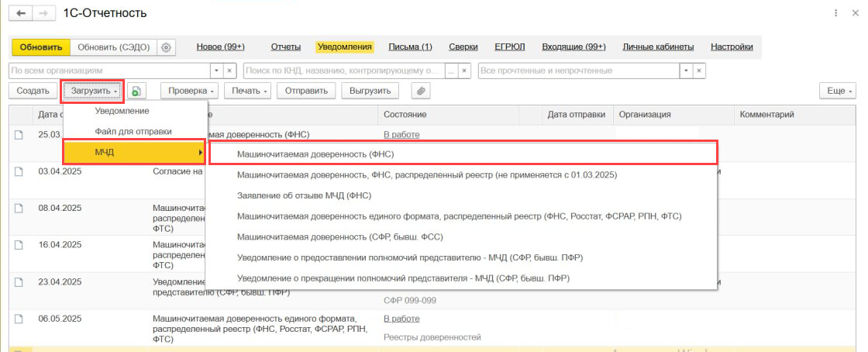The image size is (868, 352).
Task: Select the Реестры доверенностей text
Action: [432, 337]
